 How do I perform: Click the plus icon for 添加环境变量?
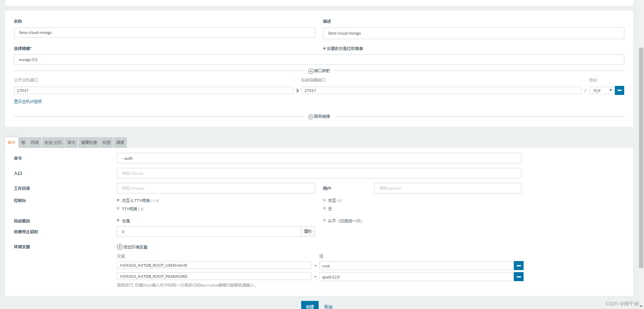coord(119,247)
